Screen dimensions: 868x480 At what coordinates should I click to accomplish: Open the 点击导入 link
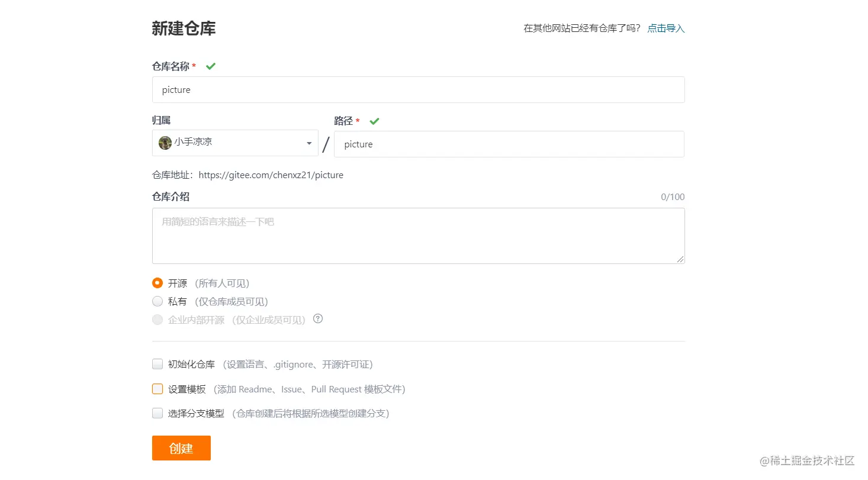666,28
